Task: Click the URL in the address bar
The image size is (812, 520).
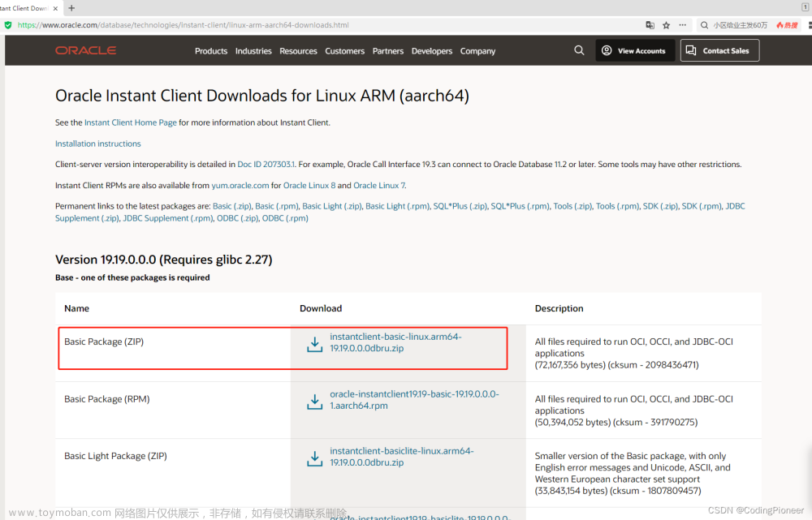Action: pyautogui.click(x=184, y=25)
